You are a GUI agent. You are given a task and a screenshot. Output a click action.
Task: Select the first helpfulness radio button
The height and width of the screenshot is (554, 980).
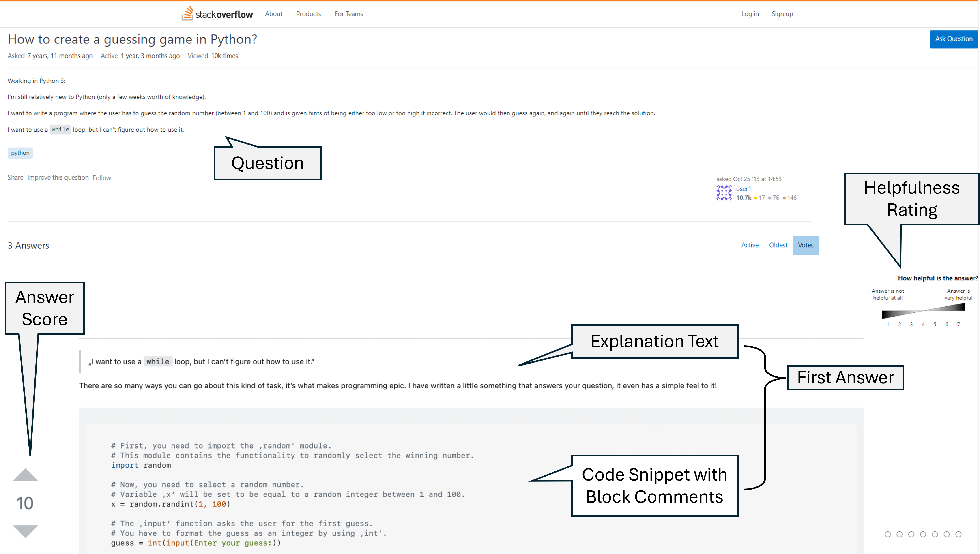tap(888, 534)
